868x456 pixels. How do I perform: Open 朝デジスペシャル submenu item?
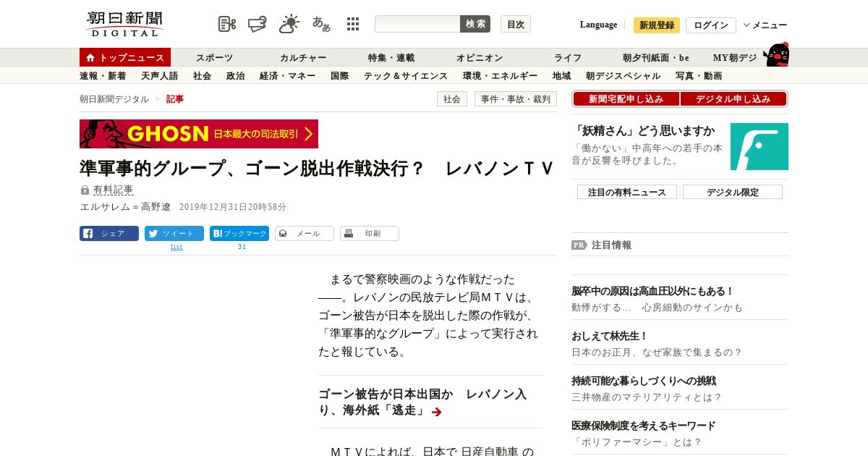click(x=624, y=75)
